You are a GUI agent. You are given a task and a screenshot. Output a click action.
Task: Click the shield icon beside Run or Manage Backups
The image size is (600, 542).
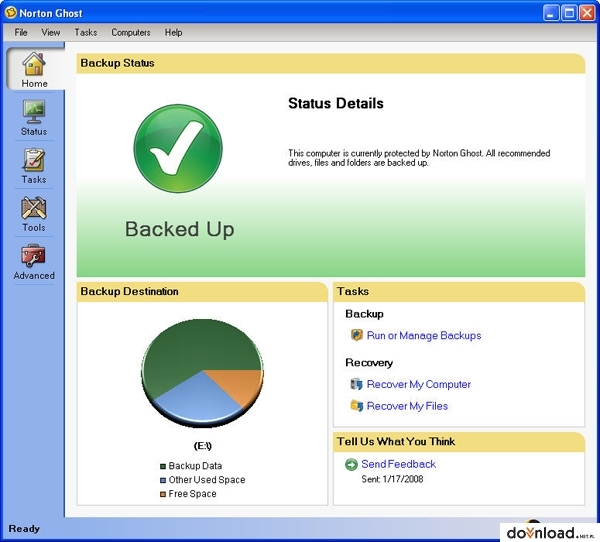(357, 335)
